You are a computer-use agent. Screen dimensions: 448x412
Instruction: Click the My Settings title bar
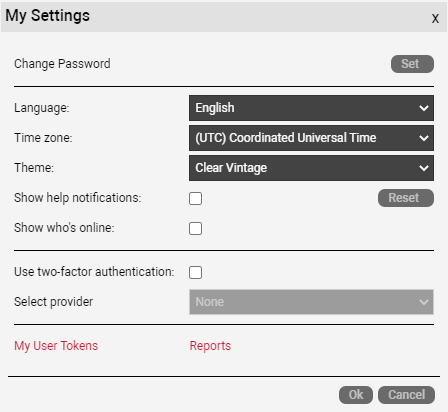(224, 17)
